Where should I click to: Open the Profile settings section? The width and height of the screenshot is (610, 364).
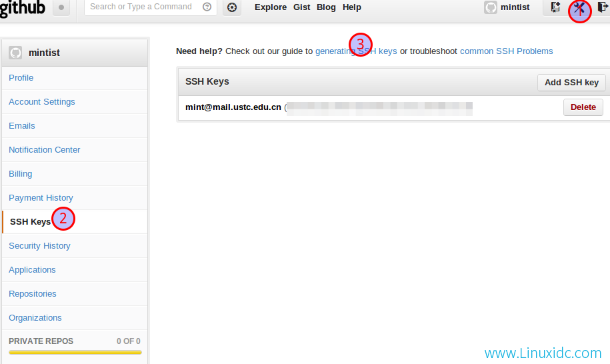click(x=75, y=78)
